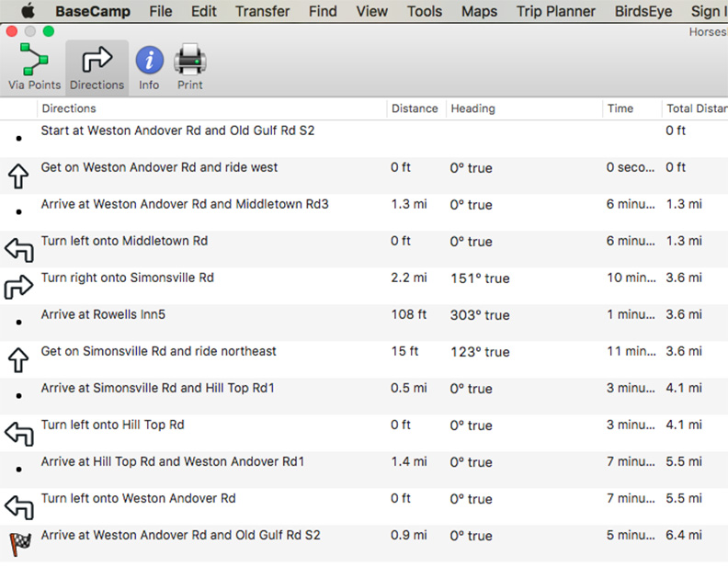Click the Directions column header
This screenshot has width=728, height=567.
69,108
